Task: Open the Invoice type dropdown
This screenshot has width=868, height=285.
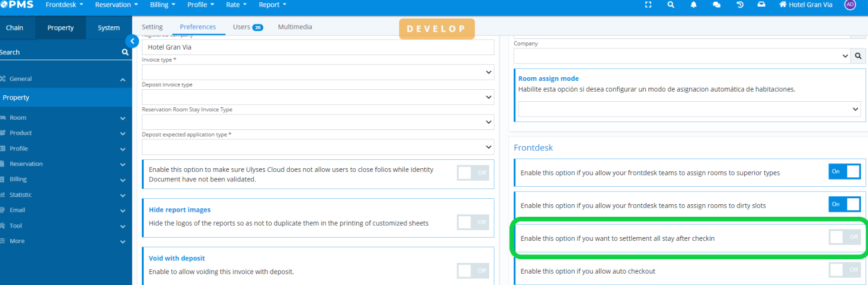Action: pyautogui.click(x=318, y=72)
